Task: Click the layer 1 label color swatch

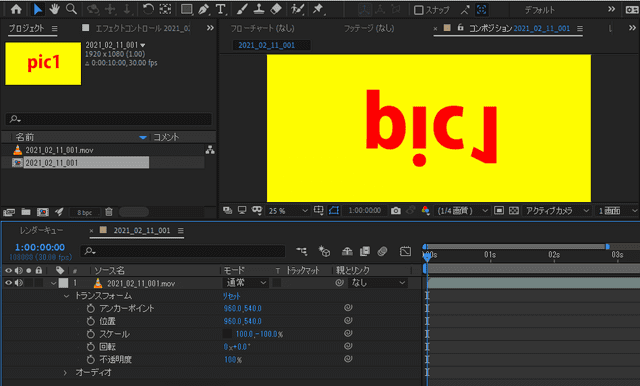Action: point(63,283)
